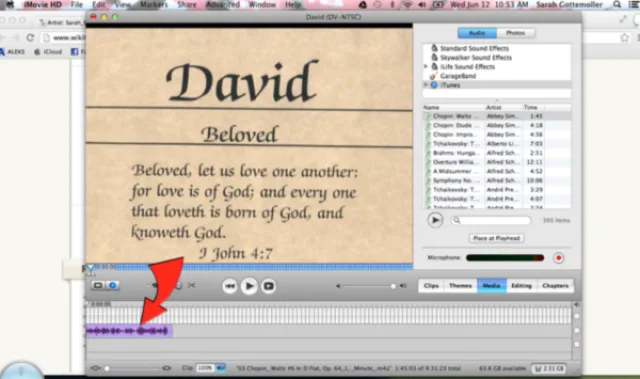
Task: Open the Editing pane tab
Action: 521,286
